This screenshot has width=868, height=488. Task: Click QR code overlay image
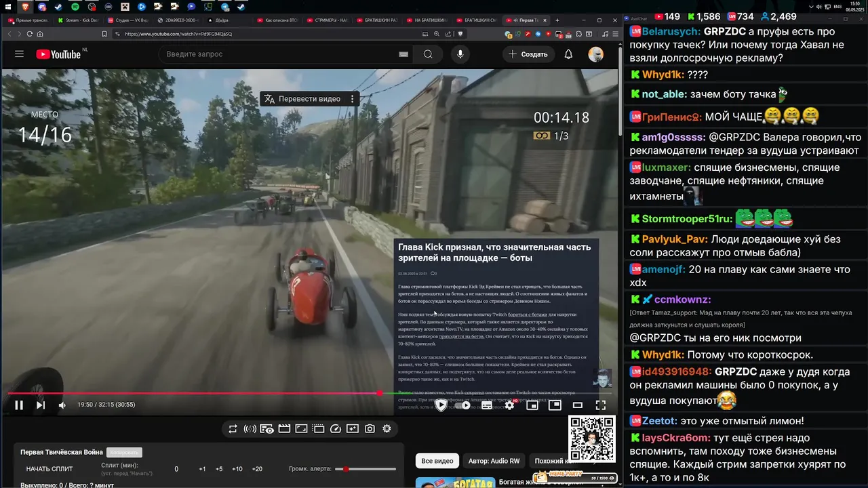[x=591, y=439]
